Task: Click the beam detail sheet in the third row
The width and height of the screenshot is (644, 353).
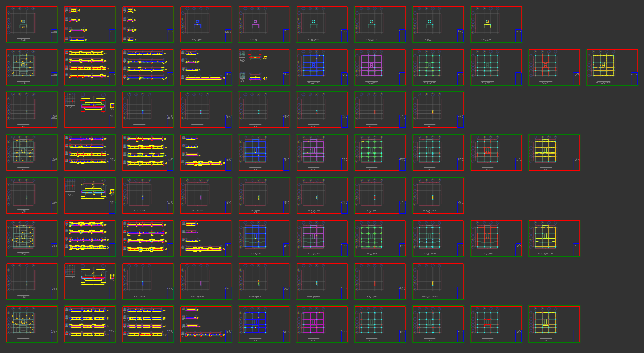Action: pos(90,110)
